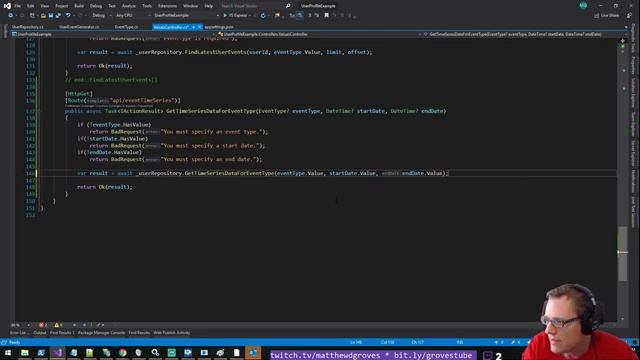
Task: Click the vertical scrollbar thumb
Action: point(622,253)
